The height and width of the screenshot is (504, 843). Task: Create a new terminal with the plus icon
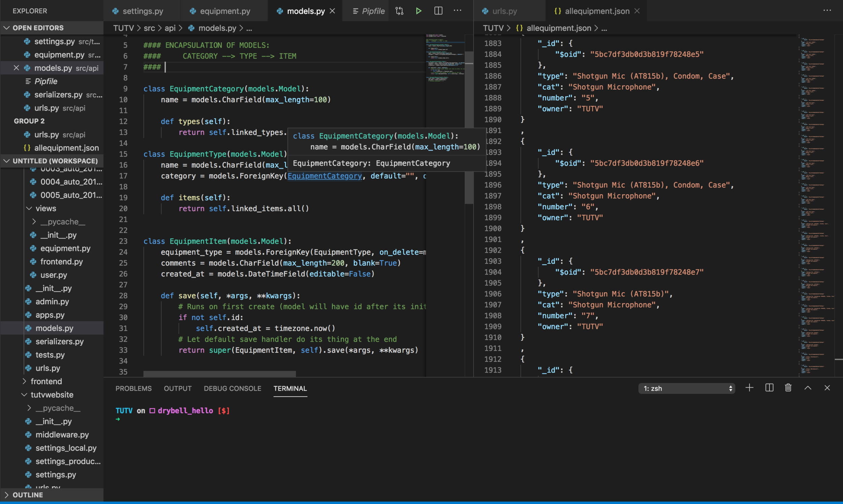click(749, 387)
